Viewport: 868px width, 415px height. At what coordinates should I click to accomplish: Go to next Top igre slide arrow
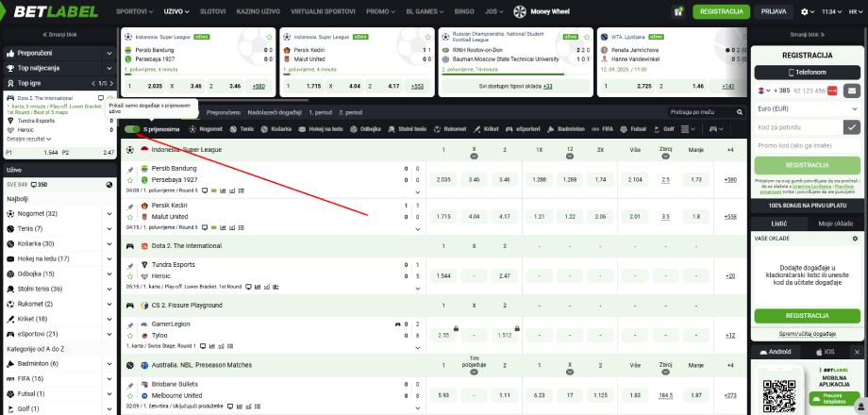[x=111, y=83]
